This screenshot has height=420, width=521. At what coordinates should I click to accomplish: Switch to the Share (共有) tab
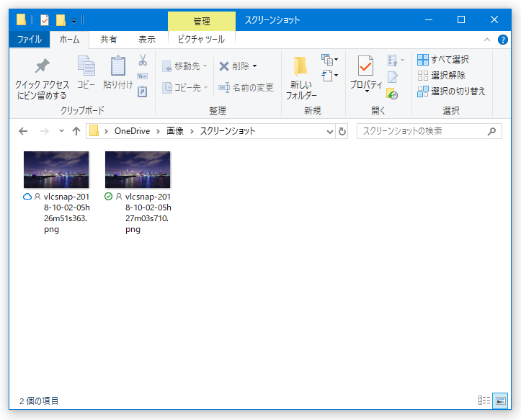(x=108, y=40)
